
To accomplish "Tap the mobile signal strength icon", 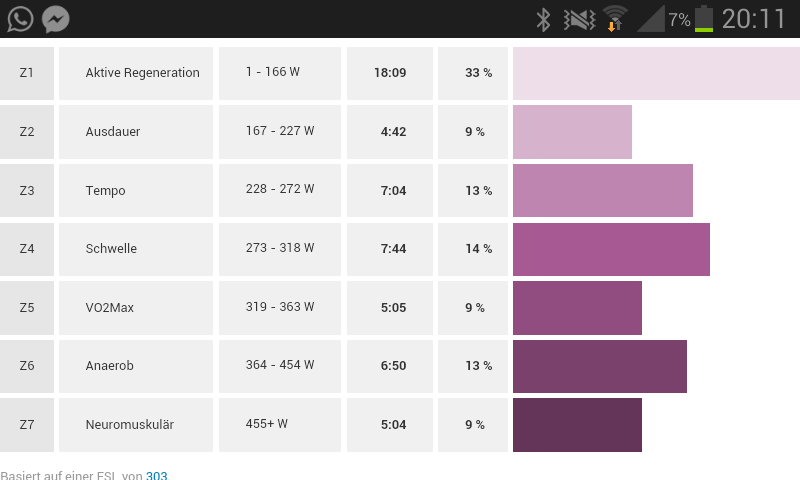I will (651, 19).
